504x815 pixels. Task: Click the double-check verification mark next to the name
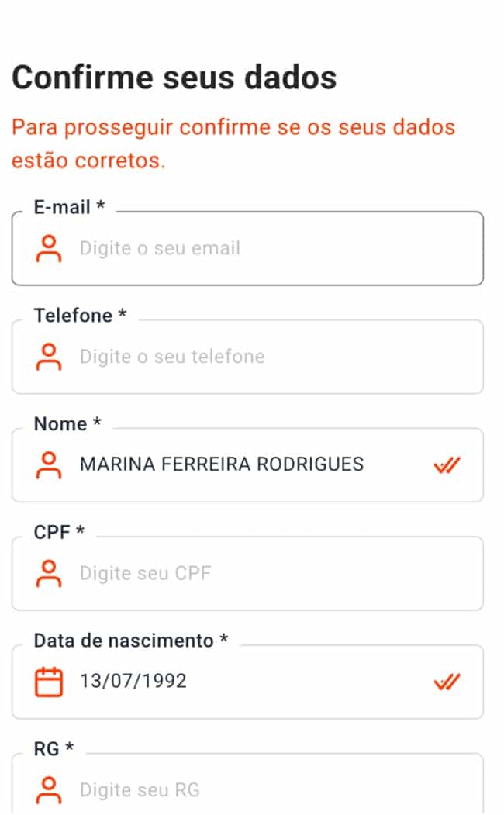446,464
